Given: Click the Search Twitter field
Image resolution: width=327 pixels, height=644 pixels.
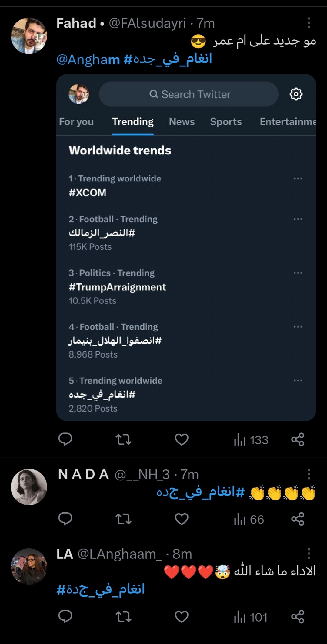Looking at the screenshot, I should coord(189,94).
